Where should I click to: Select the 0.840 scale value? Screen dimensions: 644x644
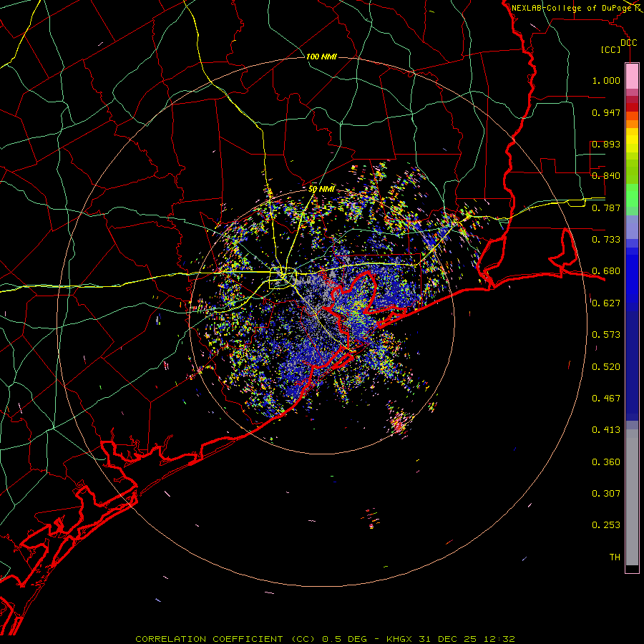pos(606,176)
